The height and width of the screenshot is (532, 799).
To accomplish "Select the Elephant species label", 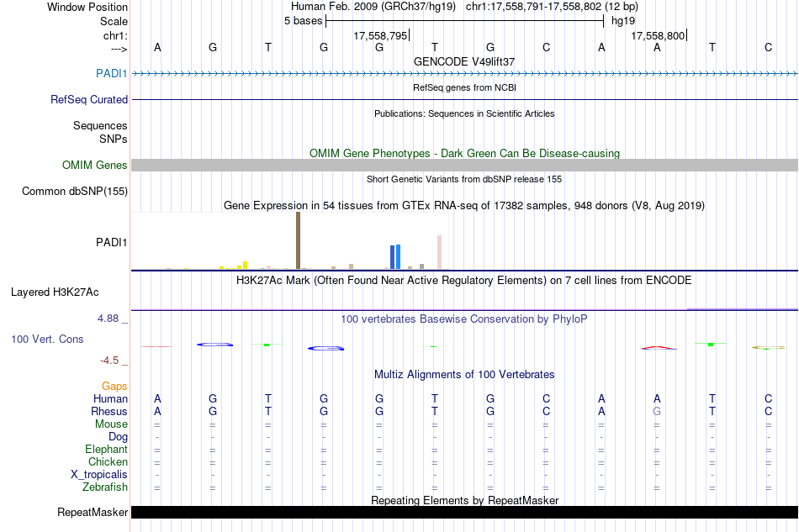I will click(x=106, y=449).
